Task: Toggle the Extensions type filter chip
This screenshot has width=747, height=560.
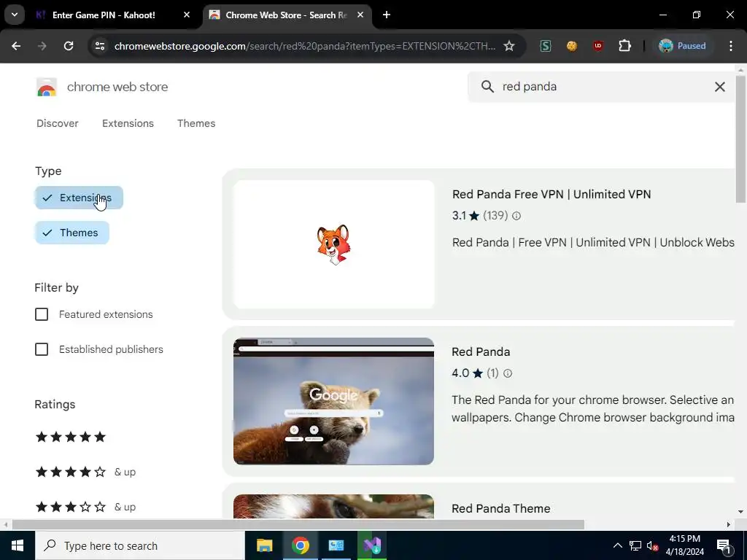Action: click(79, 198)
